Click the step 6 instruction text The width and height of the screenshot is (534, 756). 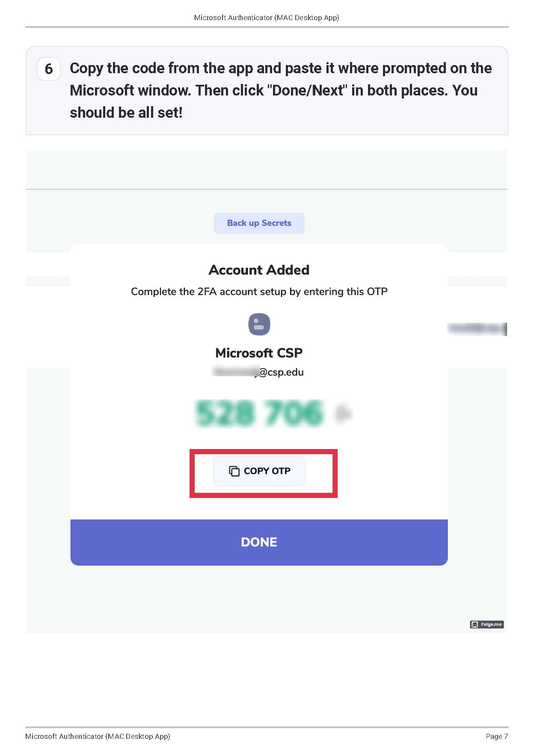[280, 90]
